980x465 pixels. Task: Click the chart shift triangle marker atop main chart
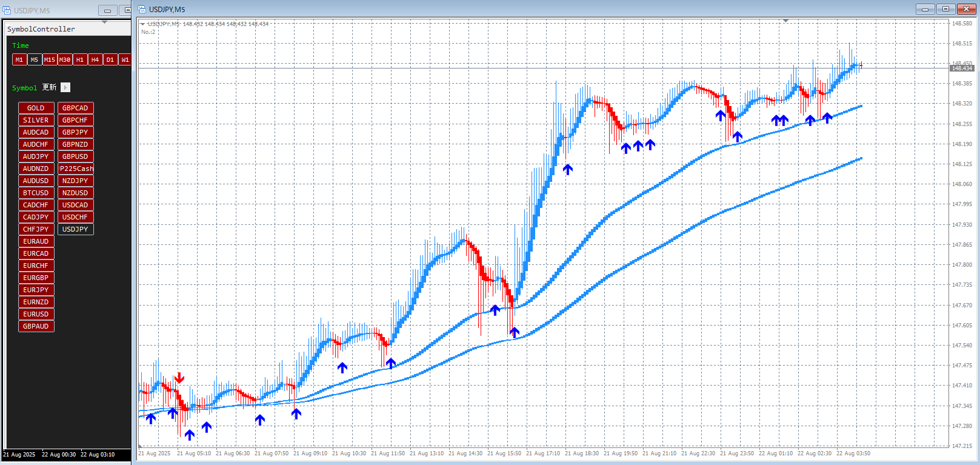[x=785, y=21]
